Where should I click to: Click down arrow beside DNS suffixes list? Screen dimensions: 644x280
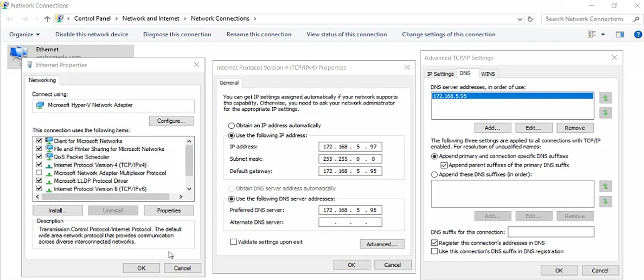coord(606,201)
